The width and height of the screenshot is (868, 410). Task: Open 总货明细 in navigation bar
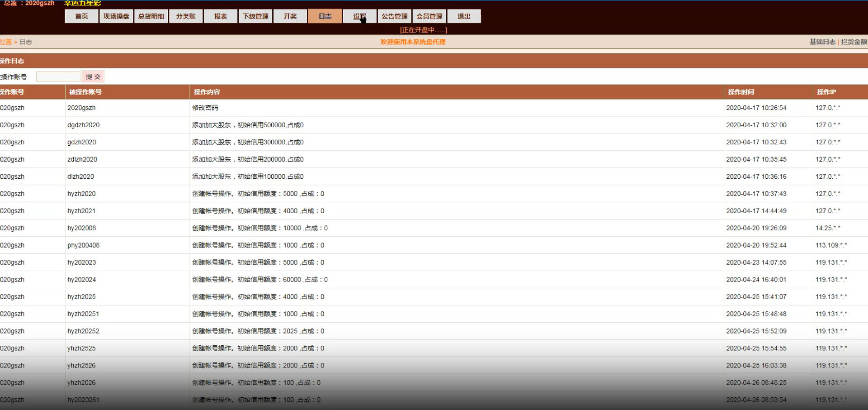click(151, 16)
